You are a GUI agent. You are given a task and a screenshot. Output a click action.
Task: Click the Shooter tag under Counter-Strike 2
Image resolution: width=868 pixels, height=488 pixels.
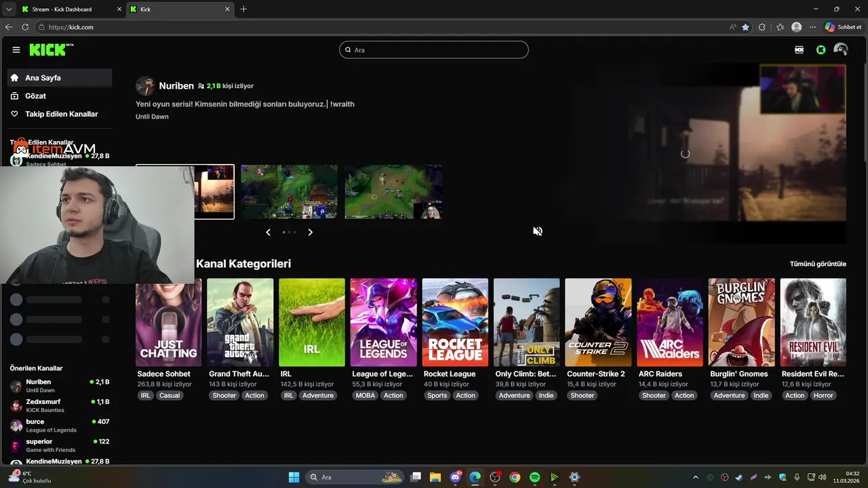pos(582,395)
